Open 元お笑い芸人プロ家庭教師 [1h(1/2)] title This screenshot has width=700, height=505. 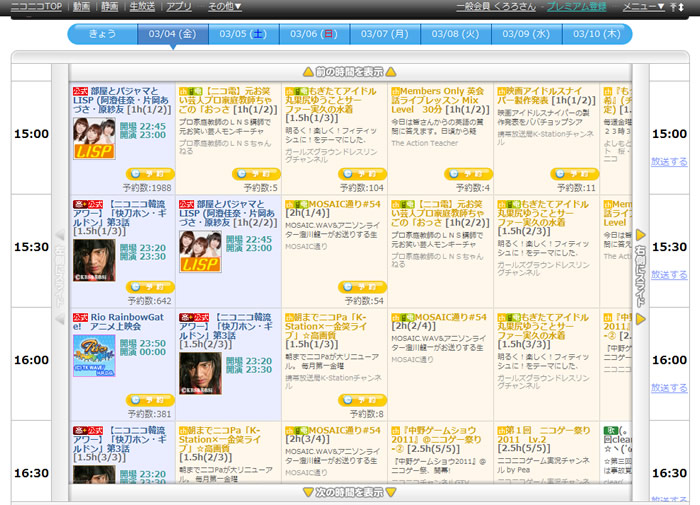coord(228,100)
